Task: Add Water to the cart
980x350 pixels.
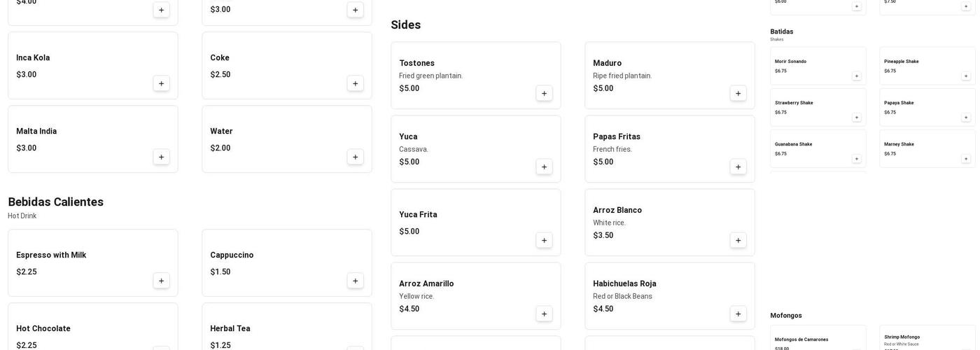Action: point(355,157)
